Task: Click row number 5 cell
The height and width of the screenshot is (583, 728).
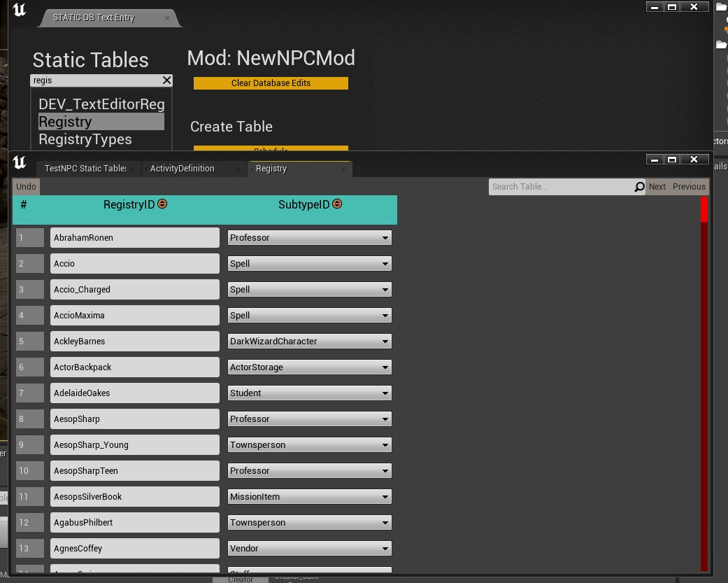Action: click(x=29, y=342)
